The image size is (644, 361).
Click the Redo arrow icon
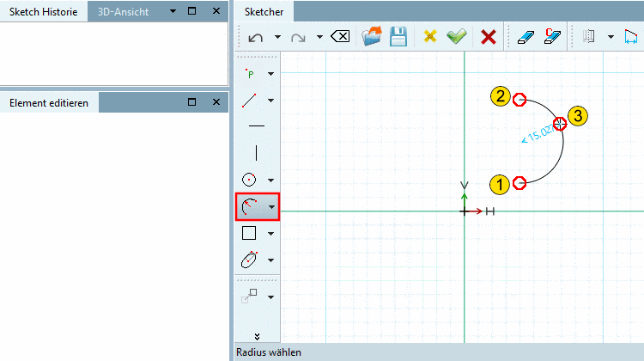(298, 38)
